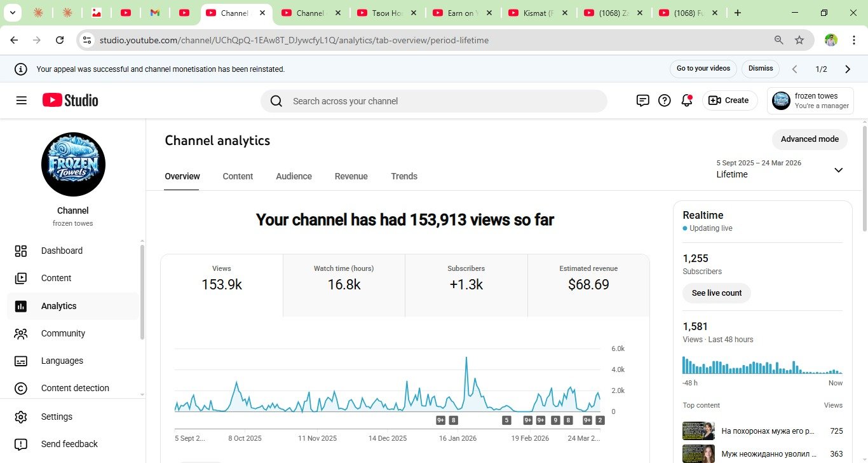Click the YouTube Studio logo

point(71,100)
